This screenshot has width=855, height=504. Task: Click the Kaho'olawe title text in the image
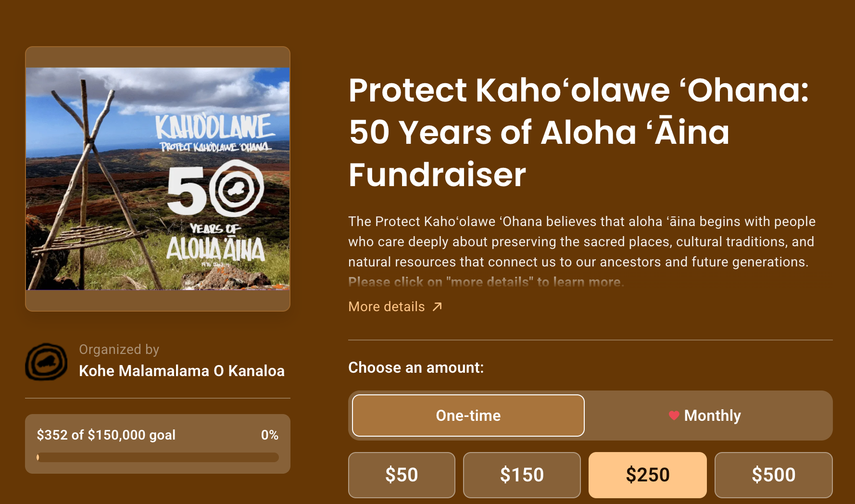coord(215,127)
